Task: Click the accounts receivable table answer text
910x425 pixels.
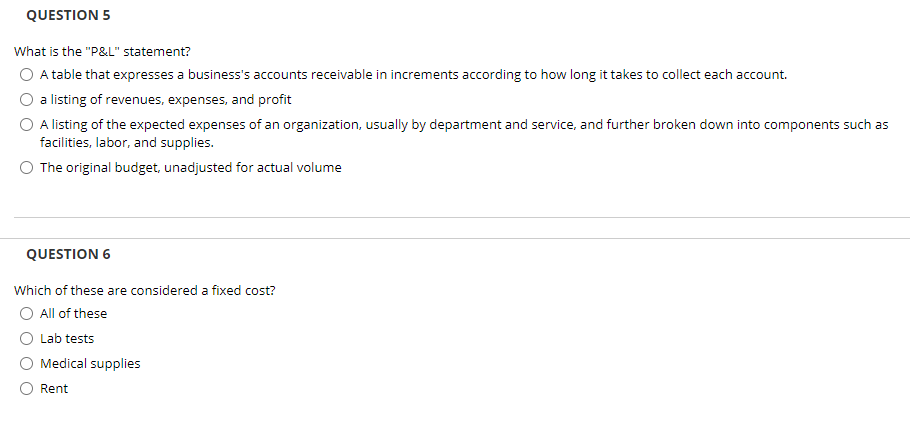Action: point(413,75)
